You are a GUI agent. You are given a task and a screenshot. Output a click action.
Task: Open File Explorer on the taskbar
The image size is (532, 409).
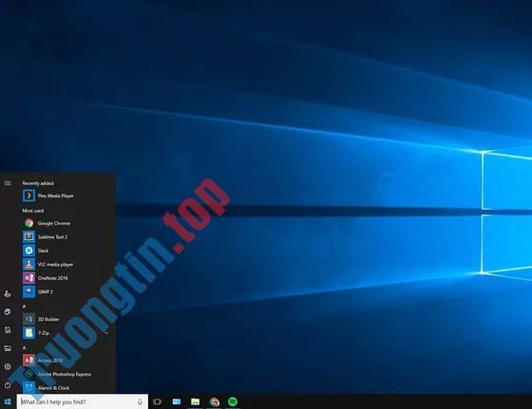pyautogui.click(x=195, y=402)
